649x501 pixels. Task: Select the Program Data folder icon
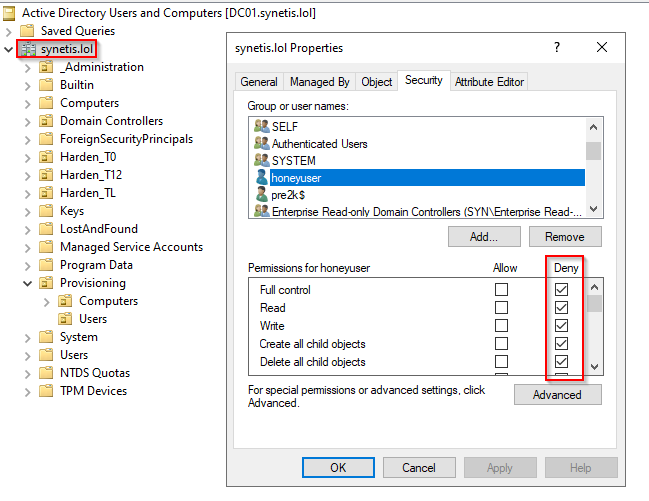(x=46, y=265)
